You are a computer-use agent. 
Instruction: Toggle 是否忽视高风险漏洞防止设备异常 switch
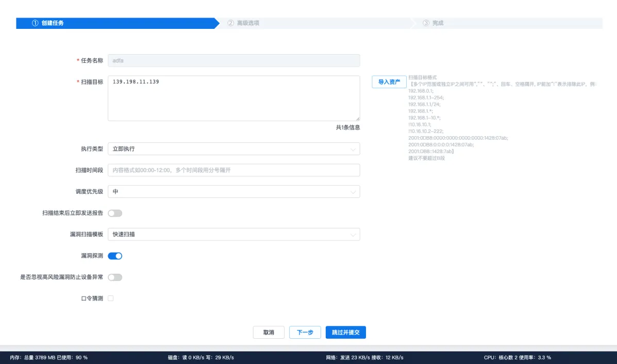[x=115, y=277]
